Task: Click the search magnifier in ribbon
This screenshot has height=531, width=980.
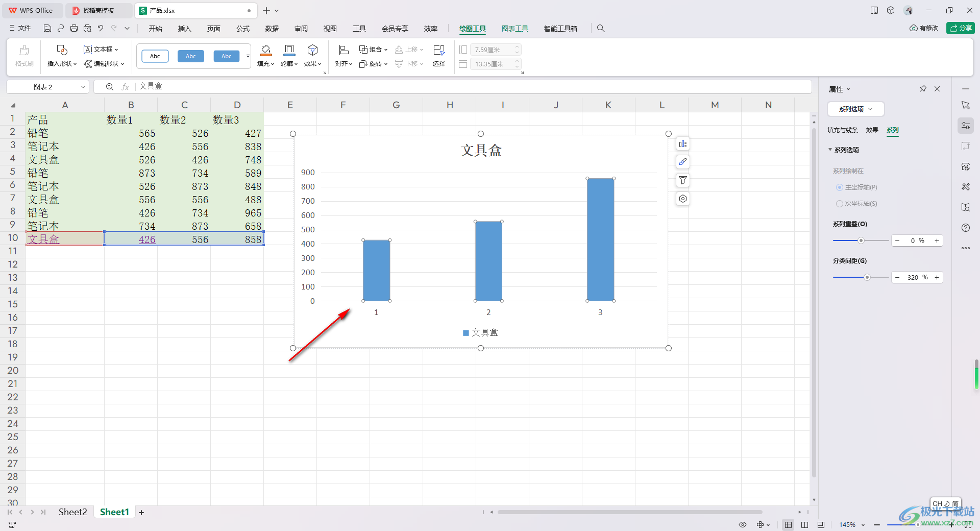Action: (601, 29)
